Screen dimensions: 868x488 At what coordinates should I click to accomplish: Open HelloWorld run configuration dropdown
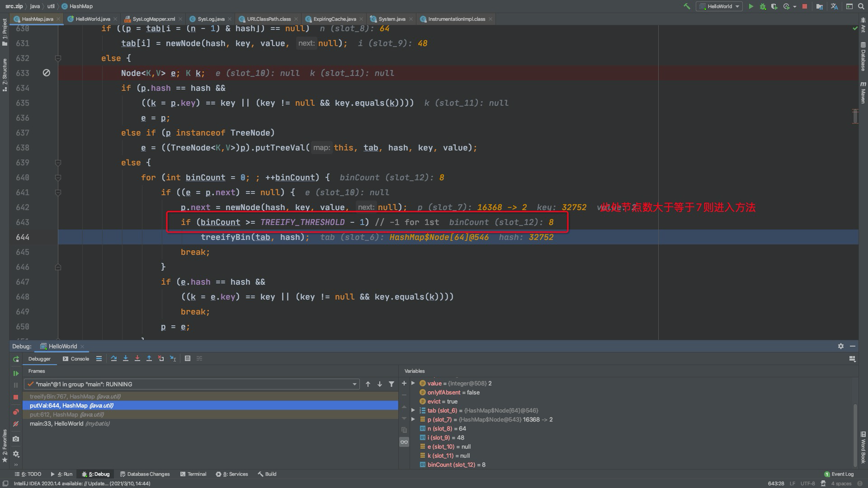coord(720,6)
